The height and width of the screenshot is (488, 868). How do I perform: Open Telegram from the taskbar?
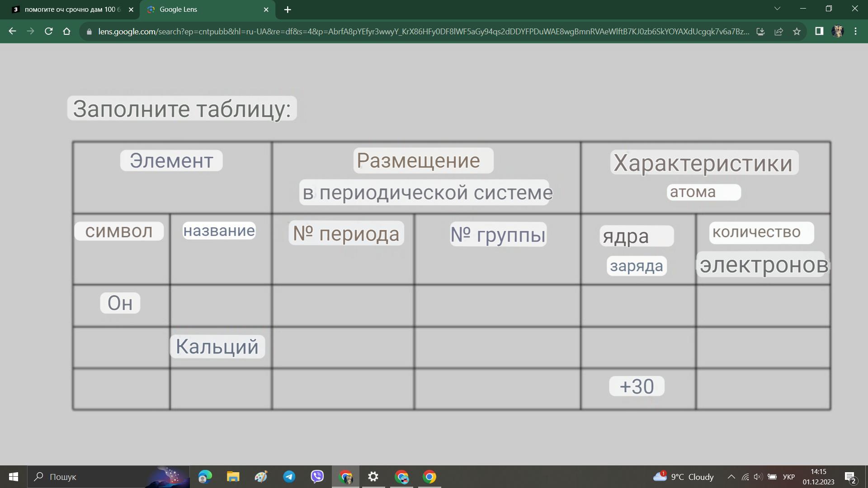click(289, 477)
